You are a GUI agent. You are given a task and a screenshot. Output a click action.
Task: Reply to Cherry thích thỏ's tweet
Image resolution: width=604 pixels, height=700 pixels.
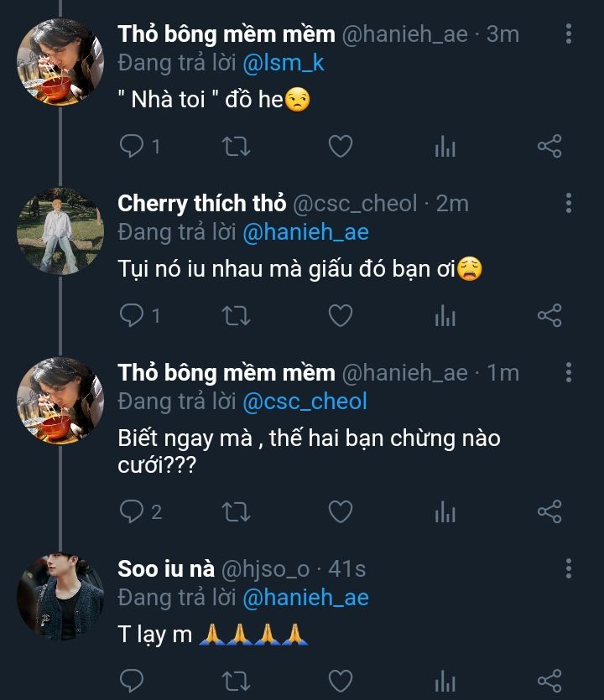pyautogui.click(x=132, y=315)
